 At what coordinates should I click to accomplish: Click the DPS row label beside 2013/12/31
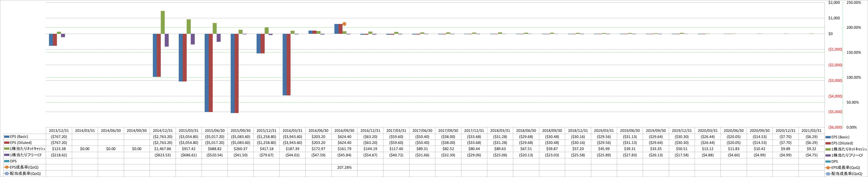coord(14,161)
